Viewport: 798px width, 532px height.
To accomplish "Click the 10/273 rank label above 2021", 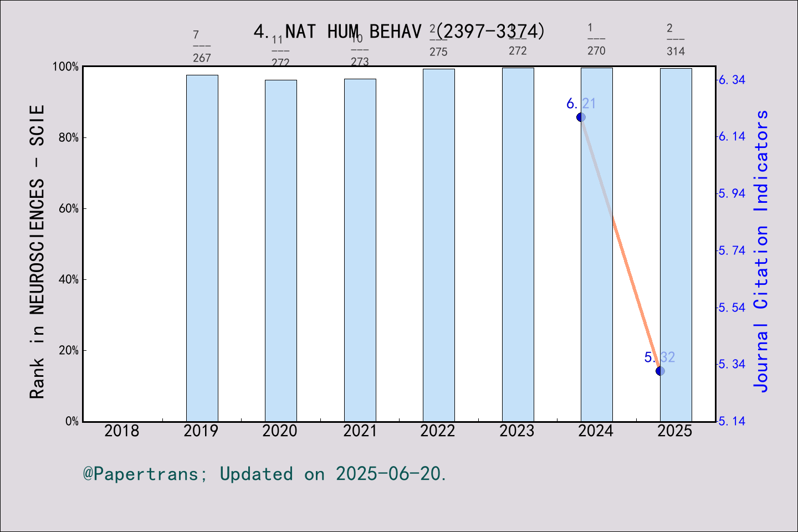I will coord(360,50).
